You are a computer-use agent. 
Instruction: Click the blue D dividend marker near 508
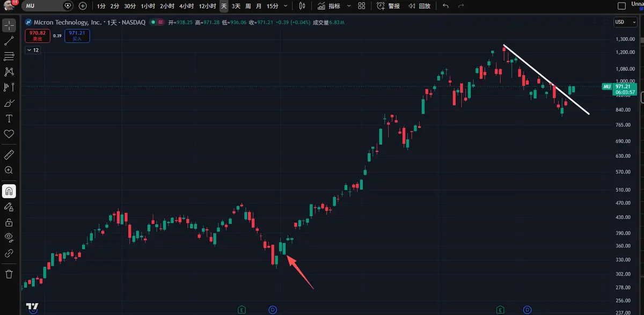click(273, 310)
